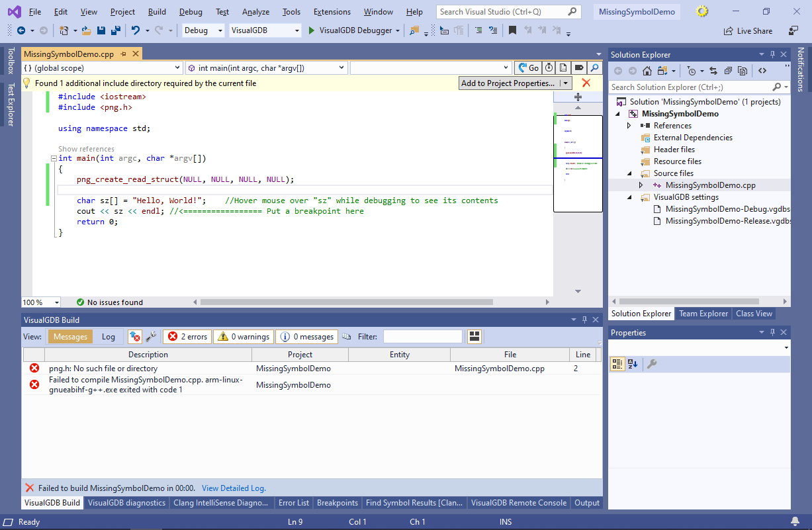Click the Save All toolbar icon
Viewport: 812px width, 530px height.
(115, 30)
